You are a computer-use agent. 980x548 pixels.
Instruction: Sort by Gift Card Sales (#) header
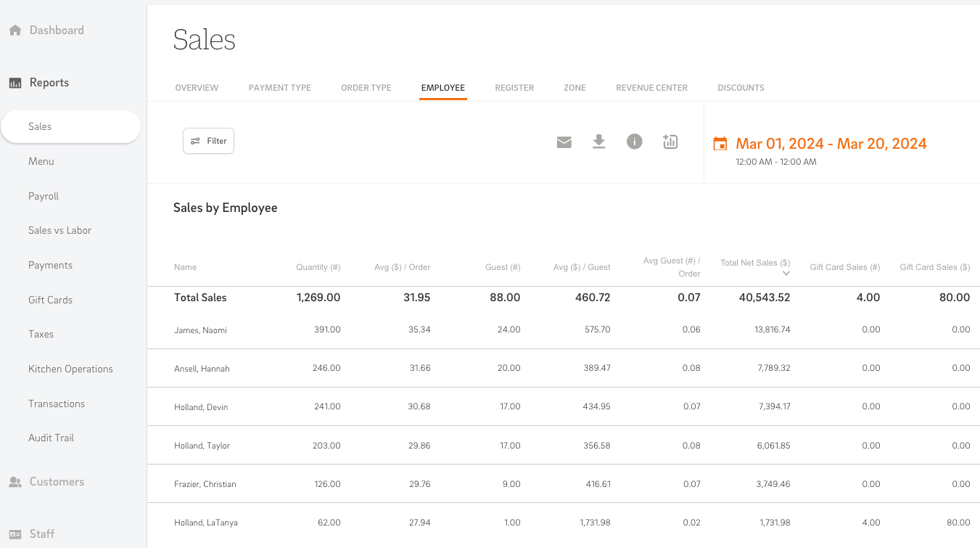[845, 267]
